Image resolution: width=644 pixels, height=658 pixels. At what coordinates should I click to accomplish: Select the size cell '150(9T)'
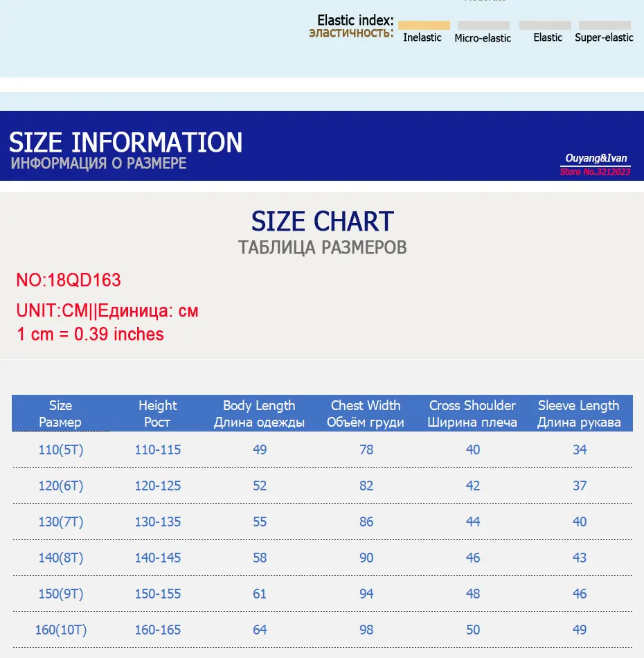pyautogui.click(x=61, y=594)
